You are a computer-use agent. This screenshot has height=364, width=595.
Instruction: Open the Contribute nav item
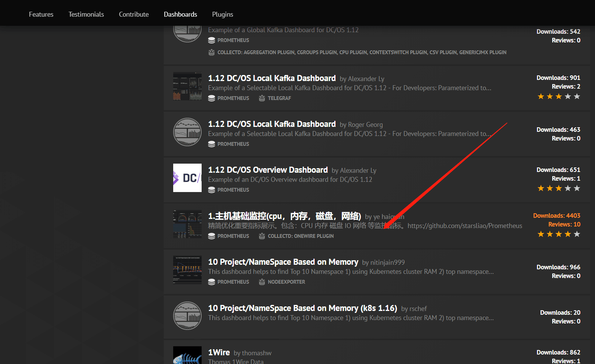[134, 14]
